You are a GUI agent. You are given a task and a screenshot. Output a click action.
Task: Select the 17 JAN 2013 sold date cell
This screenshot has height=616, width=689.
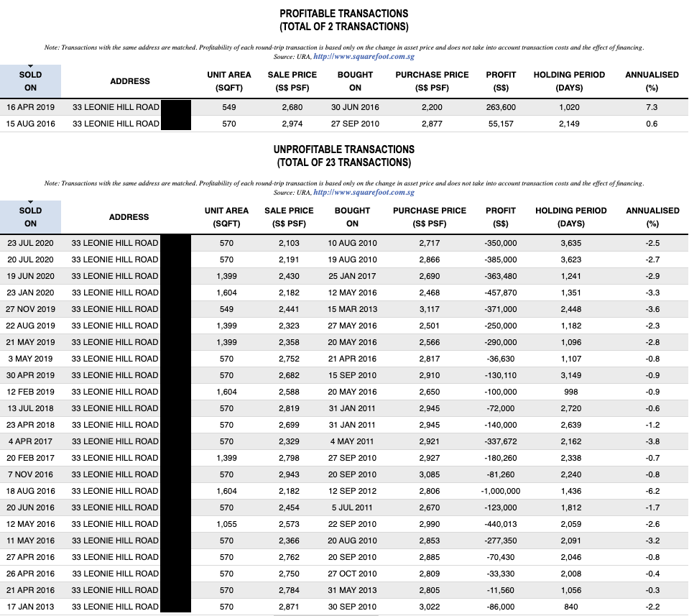point(30,607)
